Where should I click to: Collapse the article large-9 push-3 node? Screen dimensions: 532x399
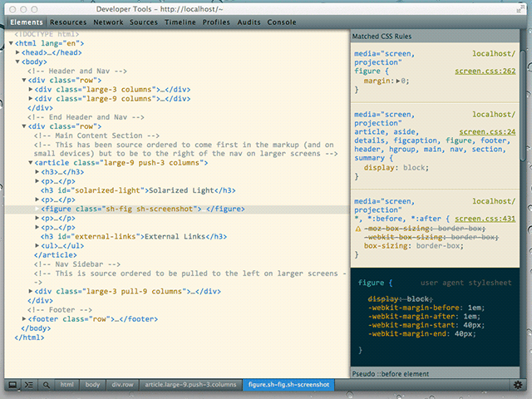[x=31, y=163]
